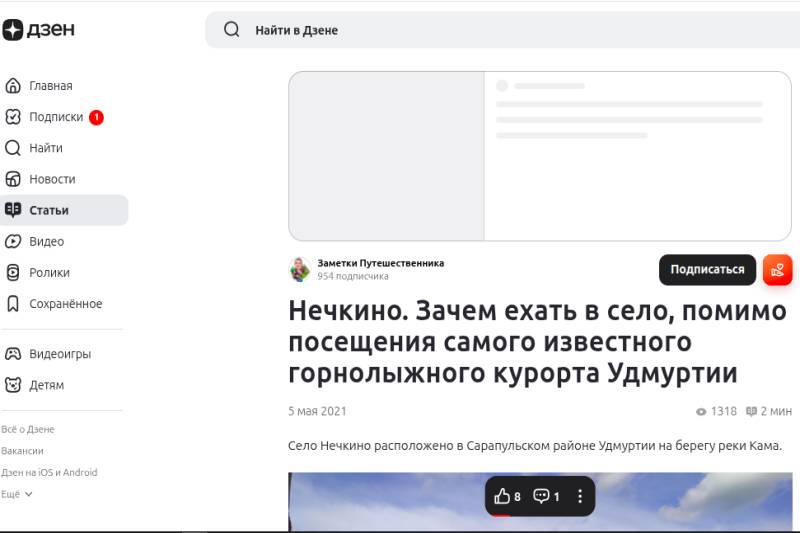The height and width of the screenshot is (533, 800).
Task: Click the Детям bear icon
Action: (13, 385)
